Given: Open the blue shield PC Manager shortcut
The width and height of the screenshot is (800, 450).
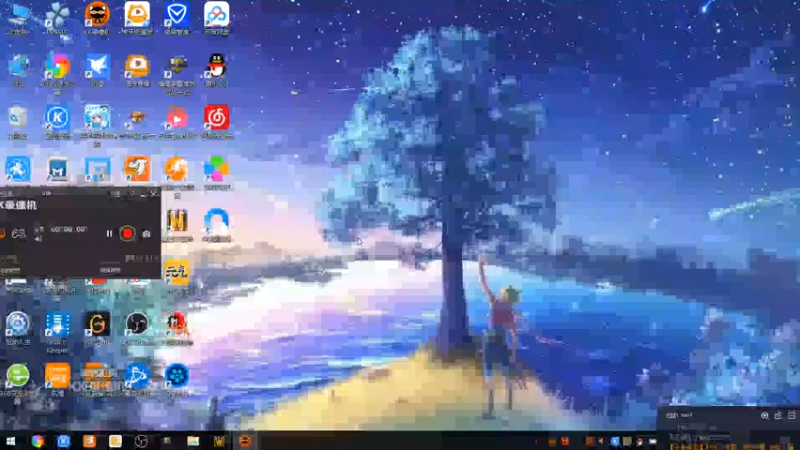Looking at the screenshot, I should pos(177,14).
